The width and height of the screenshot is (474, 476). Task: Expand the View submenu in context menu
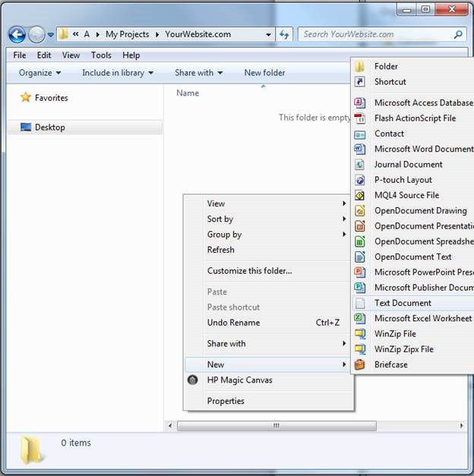coord(269,203)
